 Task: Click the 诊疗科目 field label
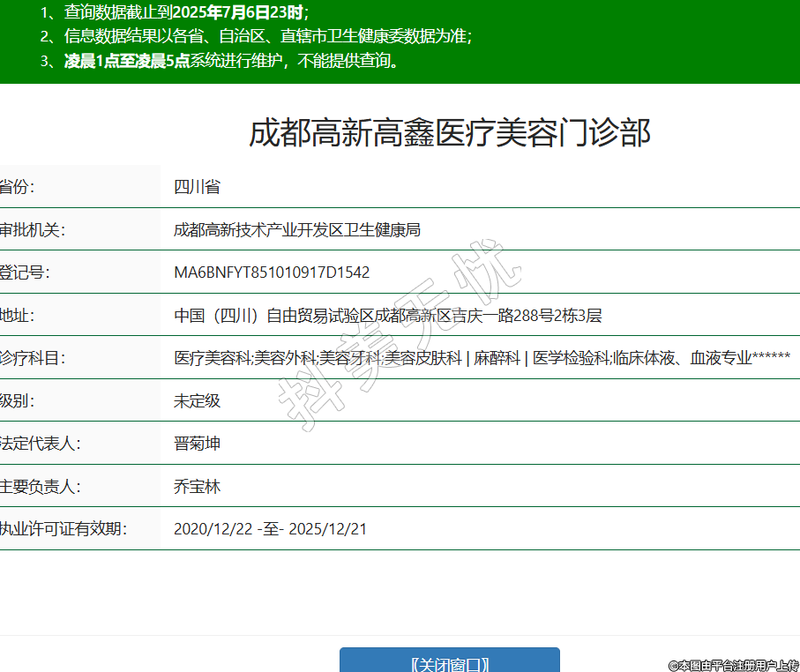coord(32,358)
